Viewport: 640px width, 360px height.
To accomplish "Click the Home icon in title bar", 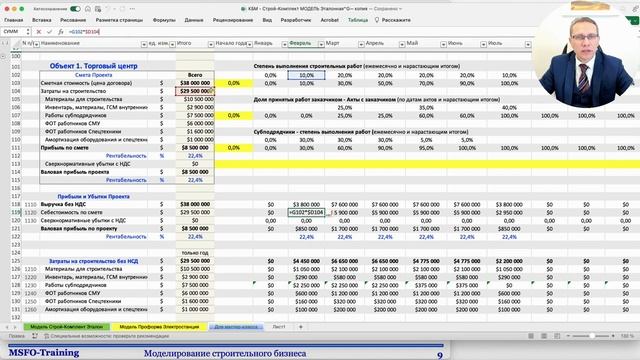I will (88, 9).
